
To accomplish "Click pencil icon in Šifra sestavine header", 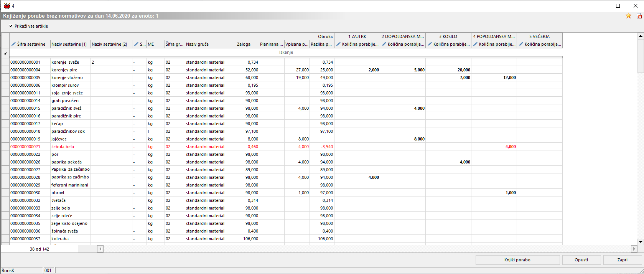I will (14, 44).
